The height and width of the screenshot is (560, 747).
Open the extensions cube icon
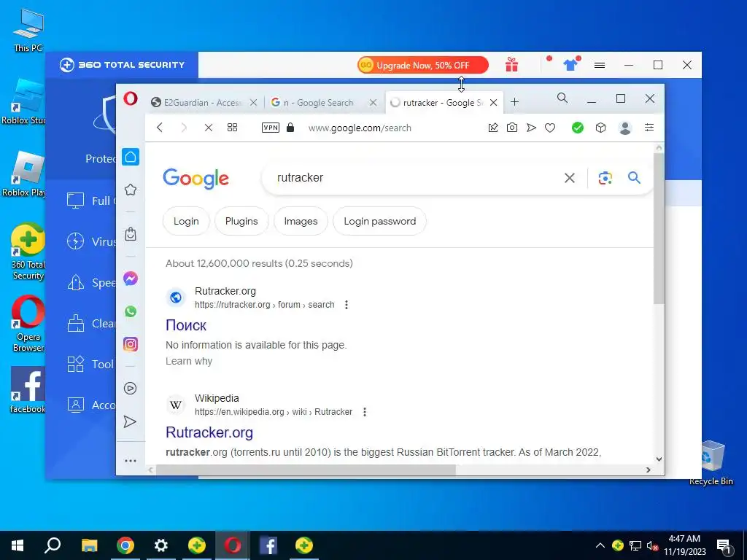[601, 128]
